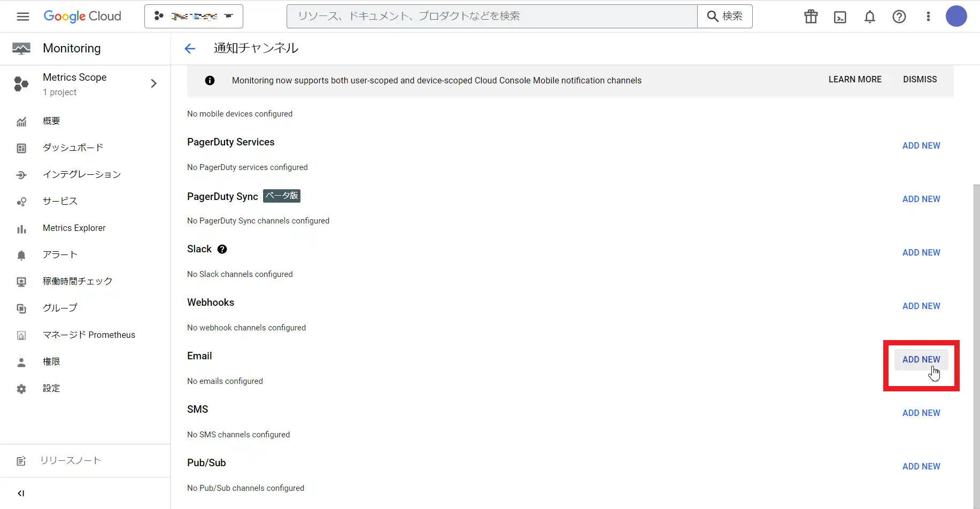Open the help question mark menu
This screenshot has width=980, height=509.
(x=899, y=17)
